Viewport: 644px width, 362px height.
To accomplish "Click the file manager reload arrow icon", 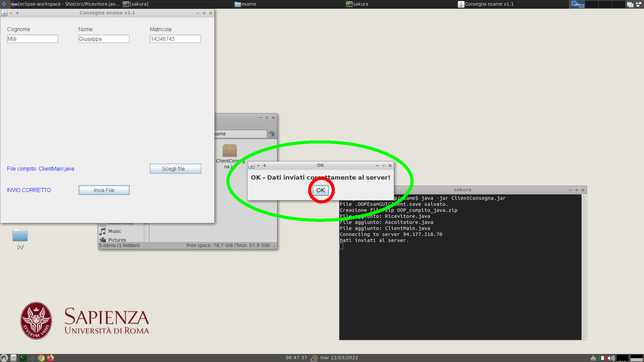I will click(272, 134).
